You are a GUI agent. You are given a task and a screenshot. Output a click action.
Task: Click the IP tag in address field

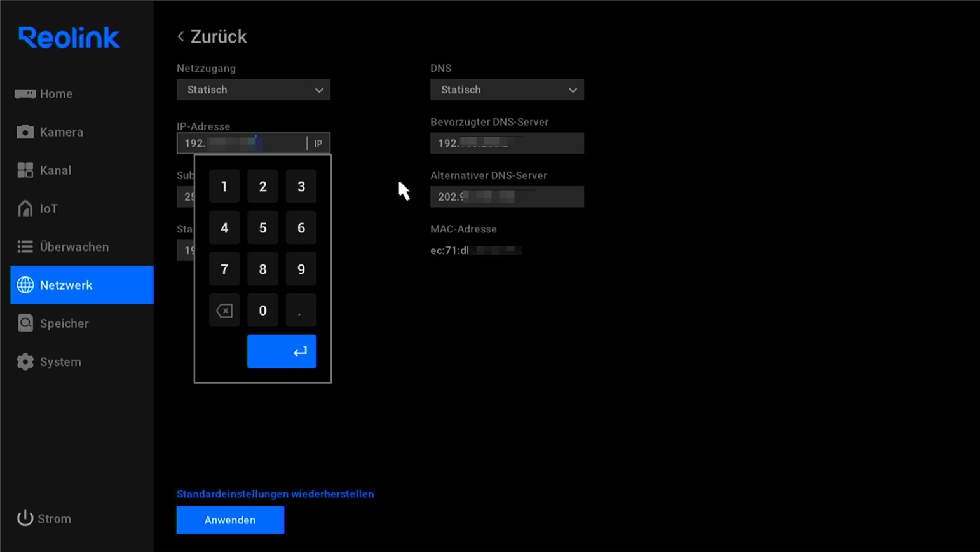click(318, 144)
